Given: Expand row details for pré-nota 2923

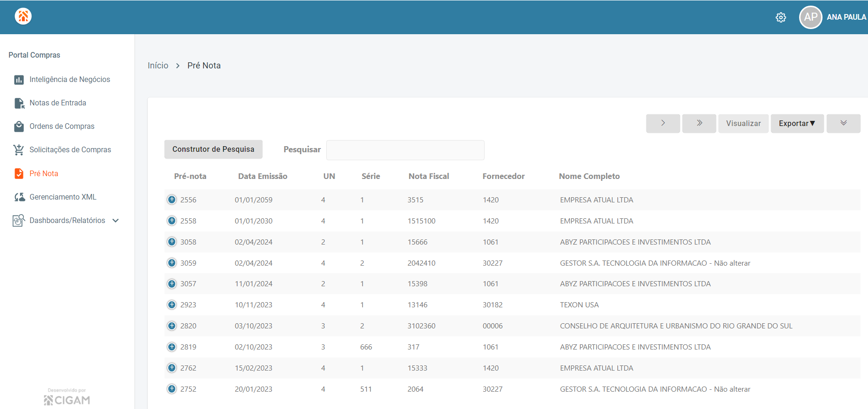Looking at the screenshot, I should tap(172, 305).
